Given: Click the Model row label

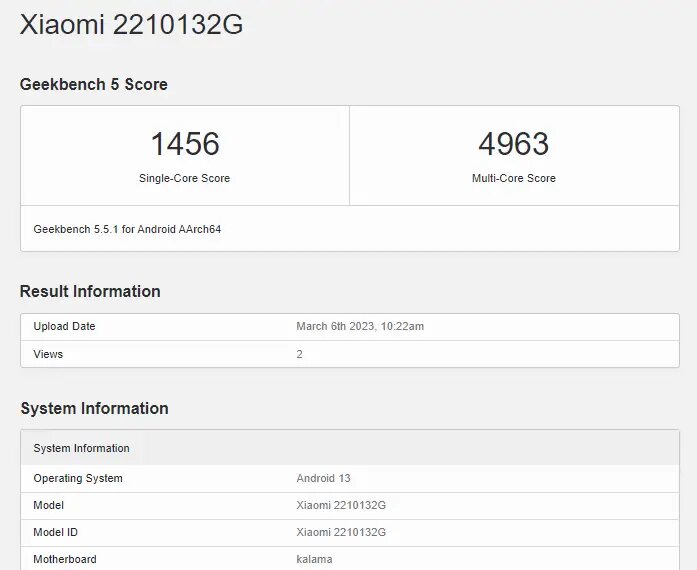Looking at the screenshot, I should (48, 506).
